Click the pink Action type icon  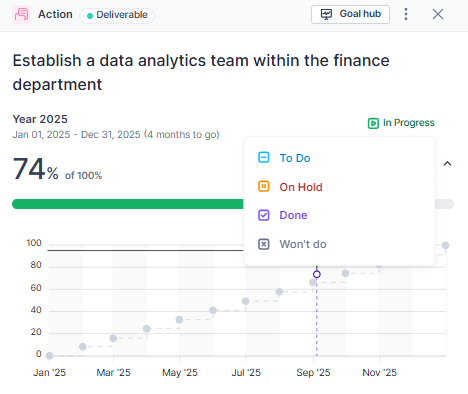(22, 14)
